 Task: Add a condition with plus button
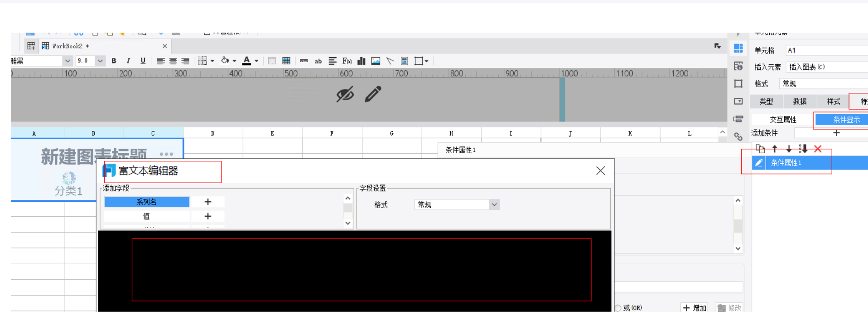coord(836,133)
